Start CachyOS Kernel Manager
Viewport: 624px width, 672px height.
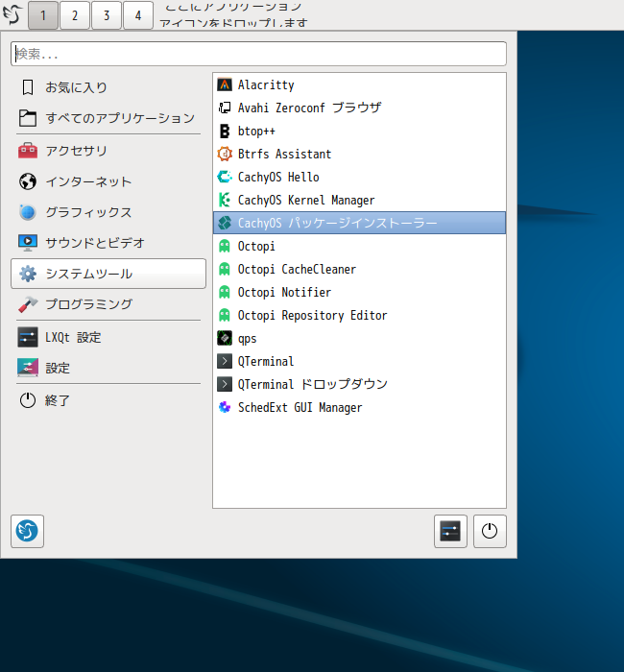point(305,201)
